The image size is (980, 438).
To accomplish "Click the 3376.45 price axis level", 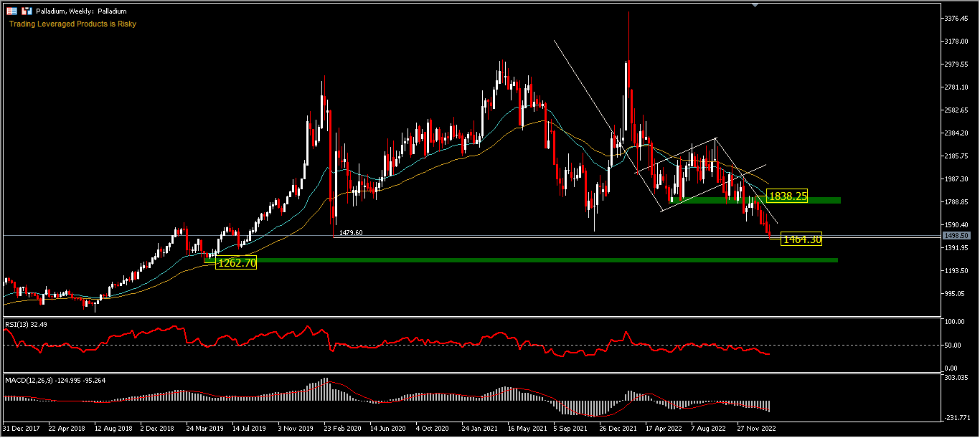I will 957,18.
